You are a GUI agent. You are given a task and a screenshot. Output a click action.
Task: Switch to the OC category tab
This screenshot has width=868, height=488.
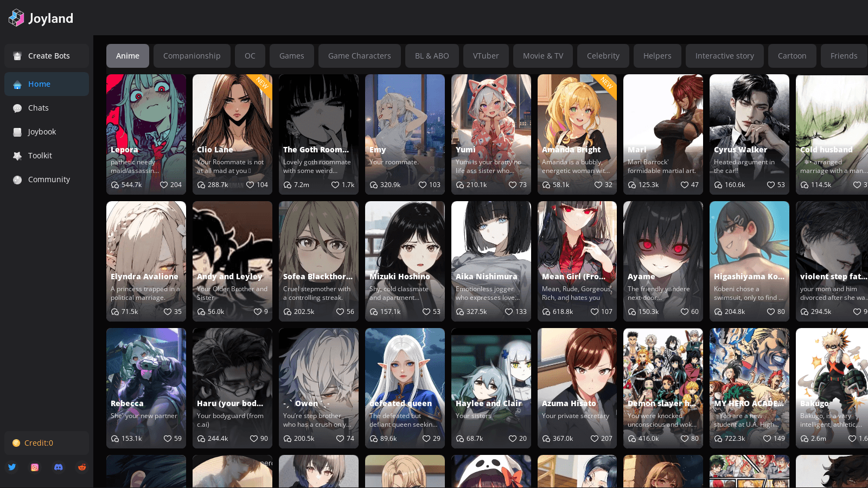pyautogui.click(x=250, y=56)
